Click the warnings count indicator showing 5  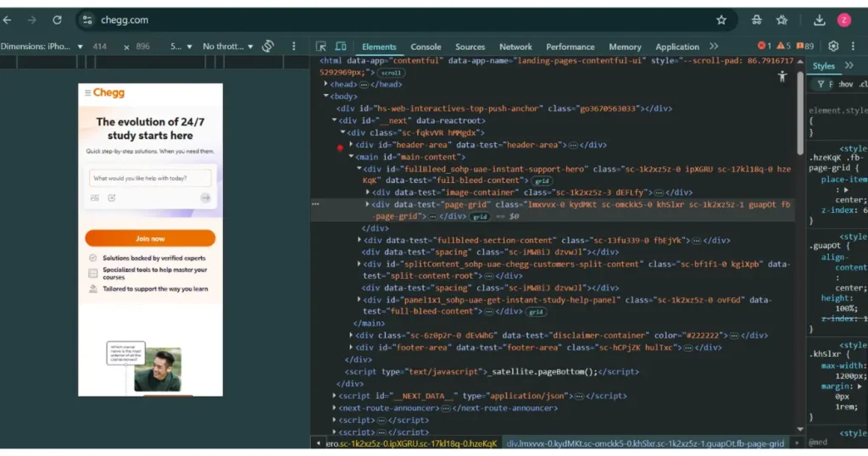coord(783,46)
